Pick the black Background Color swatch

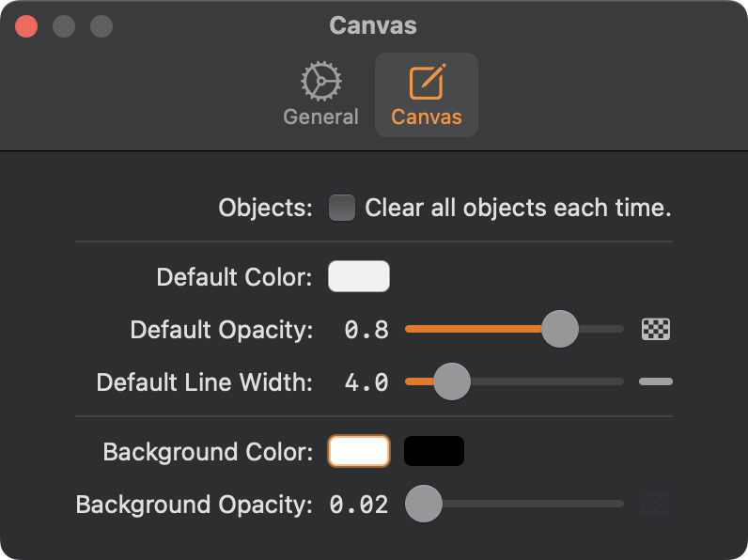(434, 451)
